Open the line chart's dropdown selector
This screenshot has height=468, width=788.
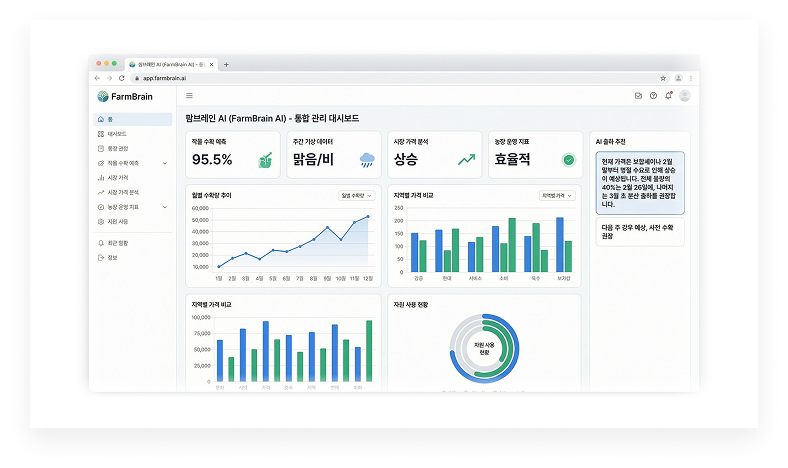356,196
